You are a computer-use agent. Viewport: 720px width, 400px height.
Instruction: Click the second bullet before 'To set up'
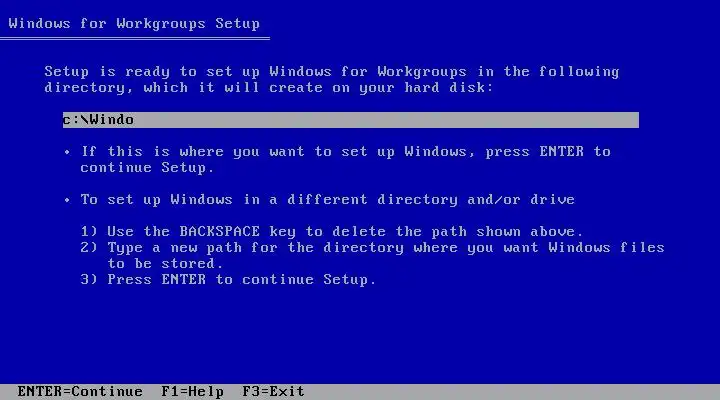click(68, 200)
